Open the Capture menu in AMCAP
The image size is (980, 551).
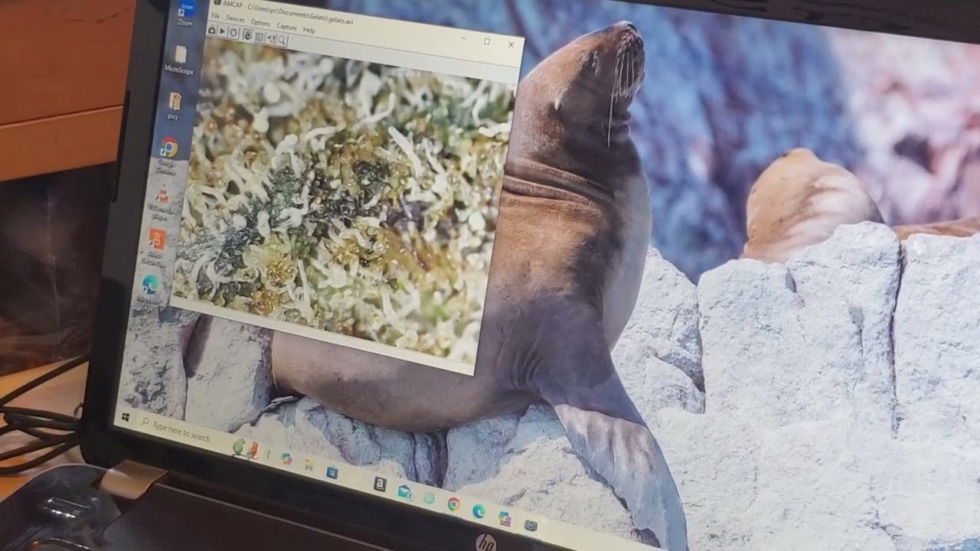[286, 27]
